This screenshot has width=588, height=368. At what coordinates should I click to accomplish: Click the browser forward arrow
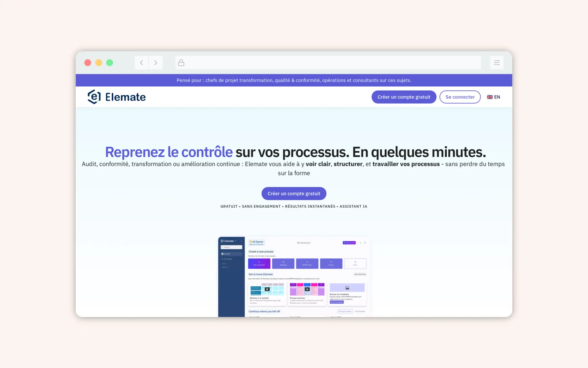[156, 63]
